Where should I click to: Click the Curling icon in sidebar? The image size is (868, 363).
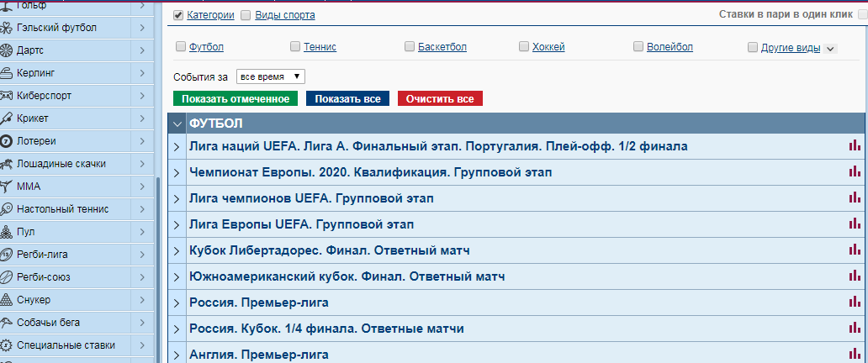click(x=6, y=73)
